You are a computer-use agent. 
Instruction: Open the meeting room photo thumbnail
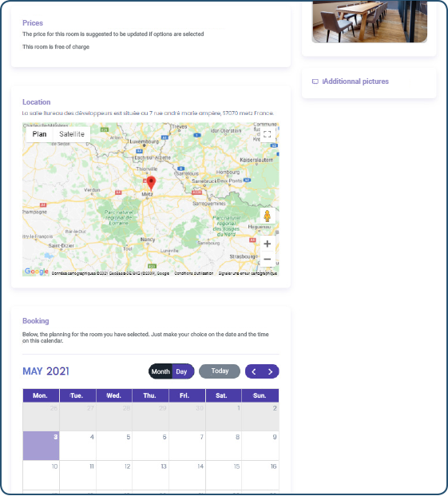369,22
